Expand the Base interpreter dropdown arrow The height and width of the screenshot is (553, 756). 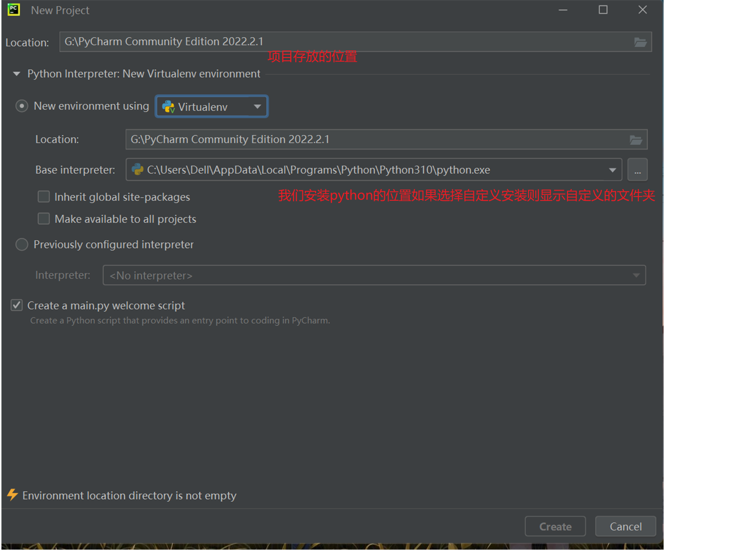coord(612,170)
